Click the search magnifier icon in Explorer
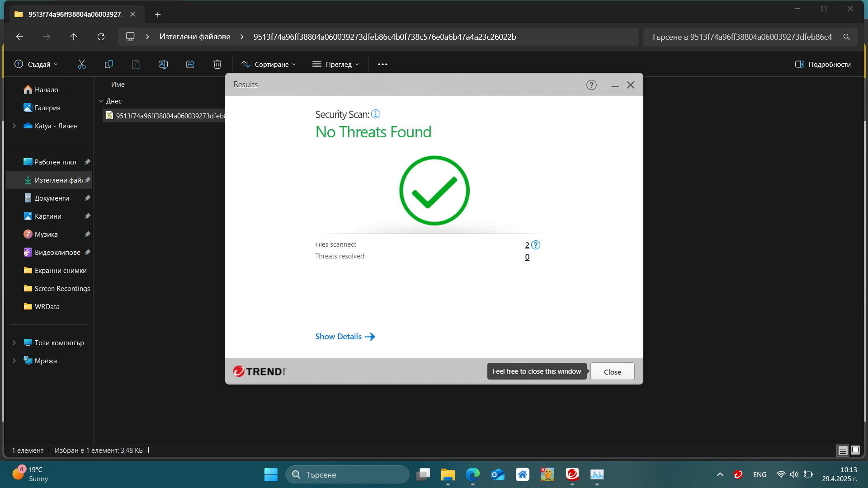 tap(846, 37)
